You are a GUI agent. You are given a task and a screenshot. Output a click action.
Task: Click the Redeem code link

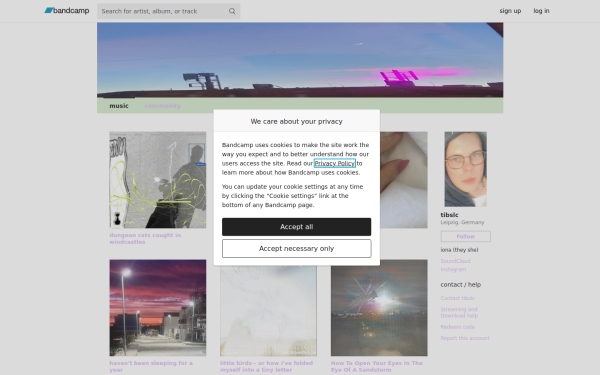point(458,327)
